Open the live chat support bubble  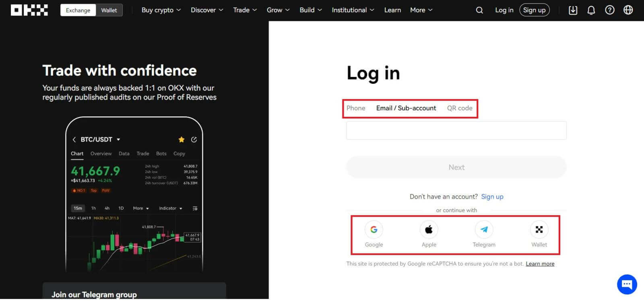tap(627, 284)
